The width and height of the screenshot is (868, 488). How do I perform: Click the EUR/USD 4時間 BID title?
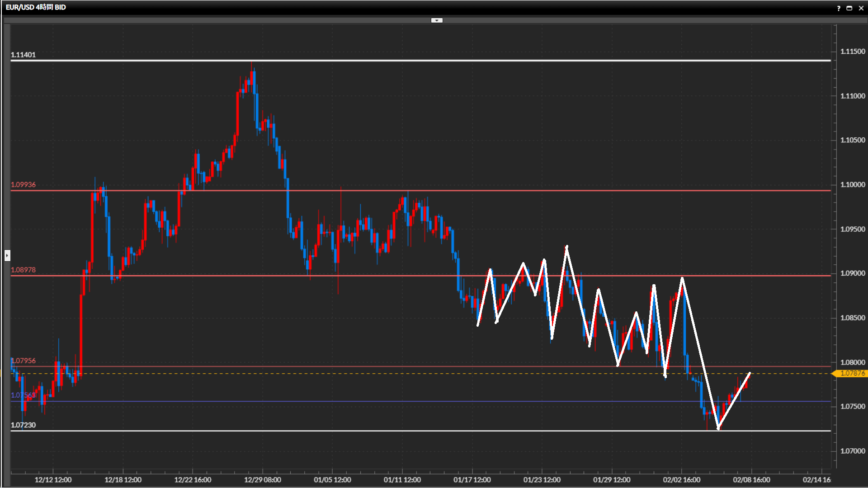pyautogui.click(x=36, y=7)
